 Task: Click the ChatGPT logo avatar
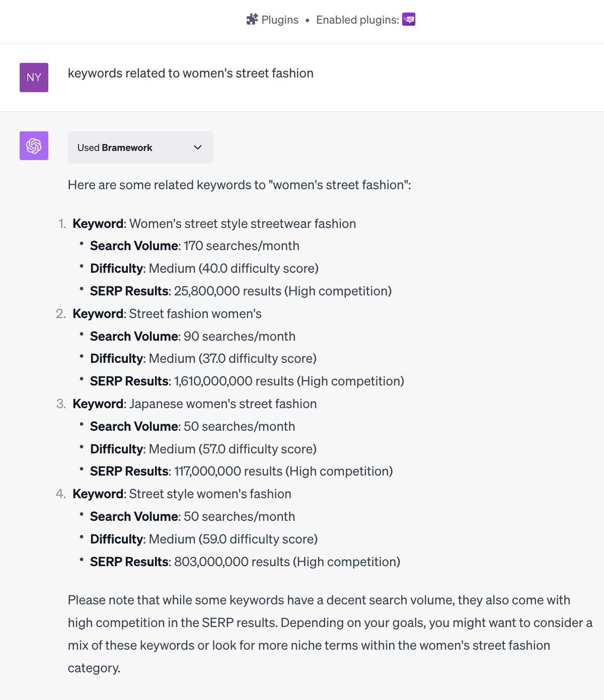pyautogui.click(x=34, y=146)
